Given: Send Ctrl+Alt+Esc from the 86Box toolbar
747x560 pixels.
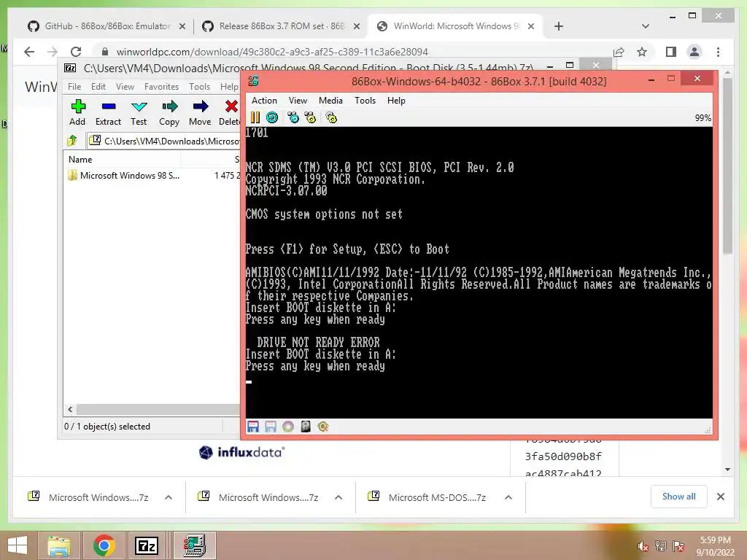Looking at the screenshot, I should 310,117.
